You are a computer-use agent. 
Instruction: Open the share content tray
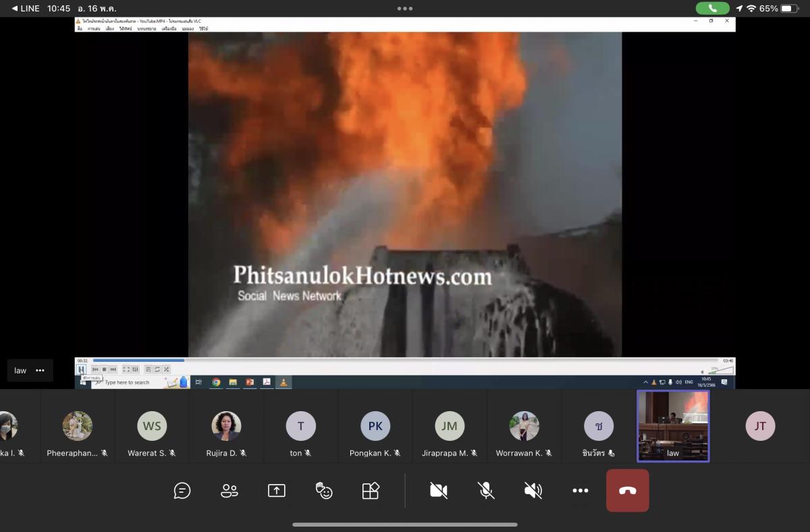277,491
